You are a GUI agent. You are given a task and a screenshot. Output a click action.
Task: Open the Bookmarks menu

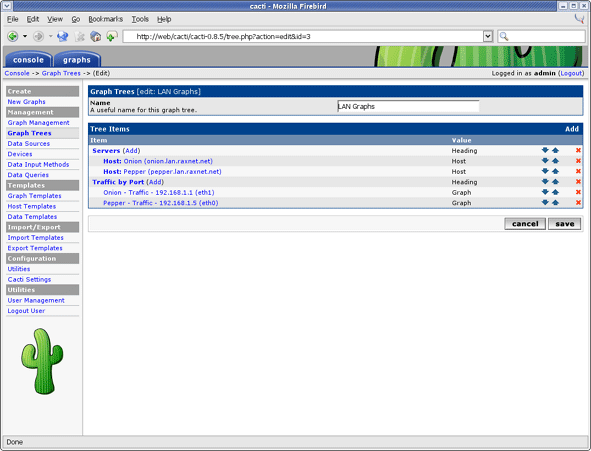click(x=106, y=19)
